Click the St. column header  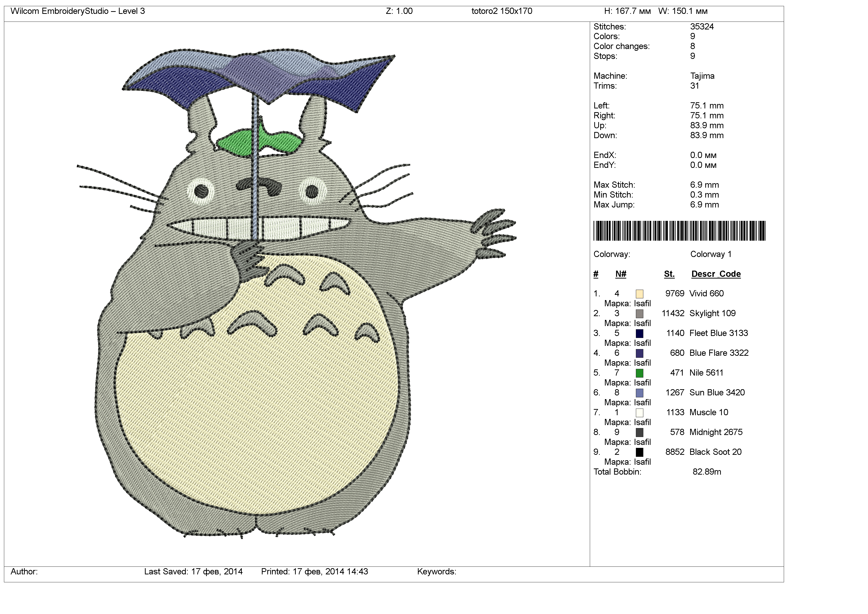tap(669, 274)
